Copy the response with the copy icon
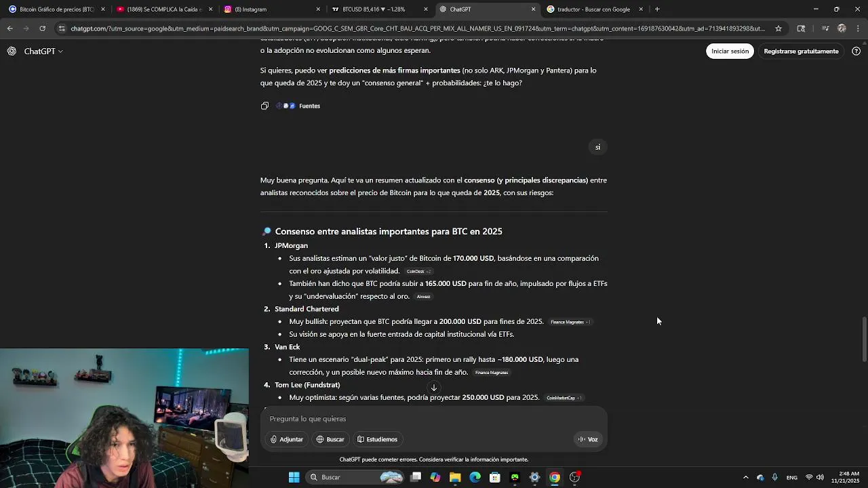This screenshot has height=488, width=868. (x=264, y=106)
